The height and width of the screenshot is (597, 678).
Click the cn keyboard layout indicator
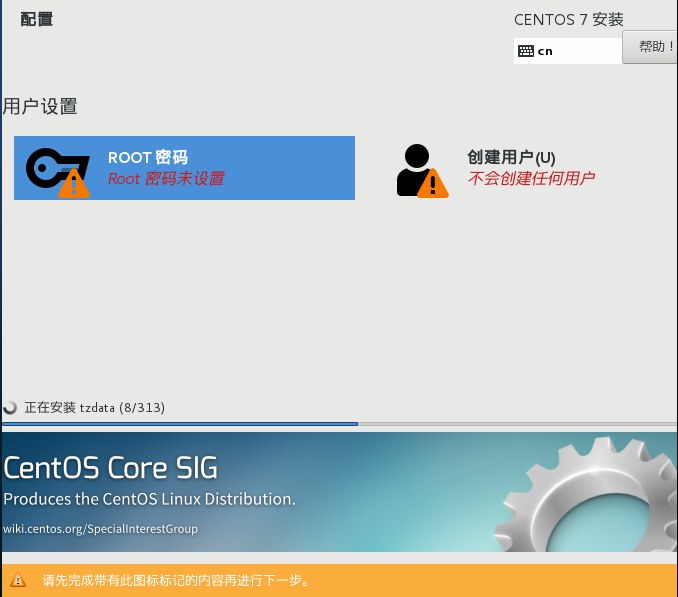coord(568,51)
